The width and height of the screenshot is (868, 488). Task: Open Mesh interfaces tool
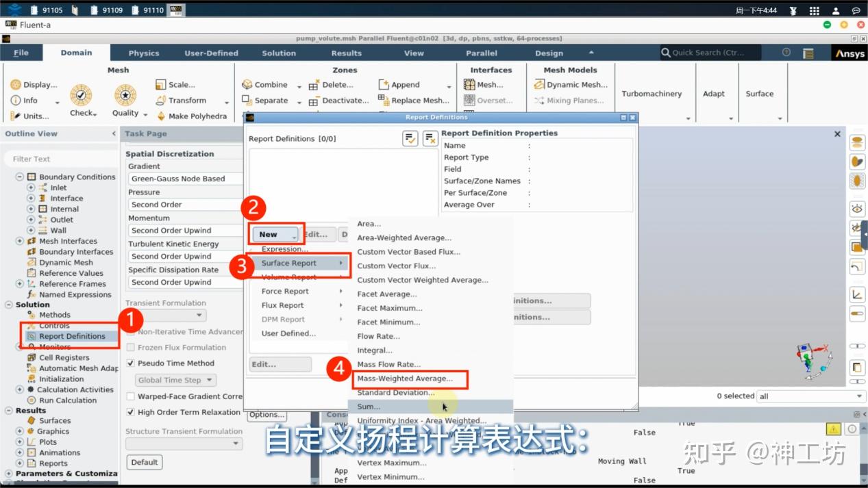coord(484,85)
